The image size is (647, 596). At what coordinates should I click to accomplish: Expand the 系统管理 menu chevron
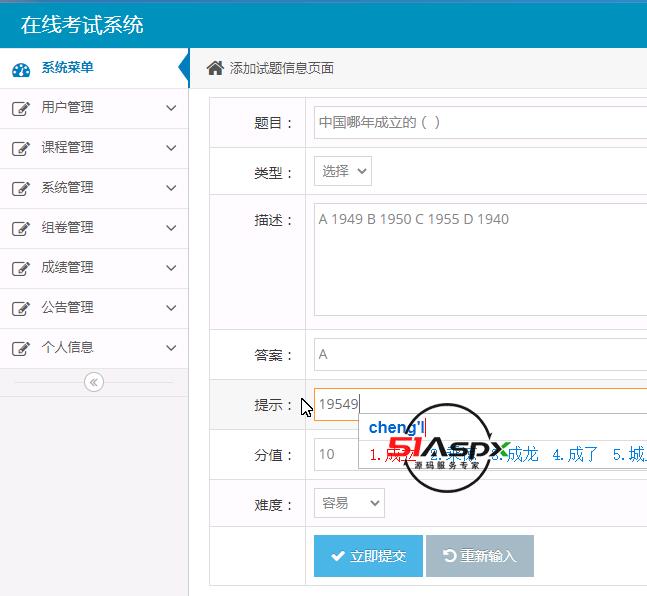171,188
